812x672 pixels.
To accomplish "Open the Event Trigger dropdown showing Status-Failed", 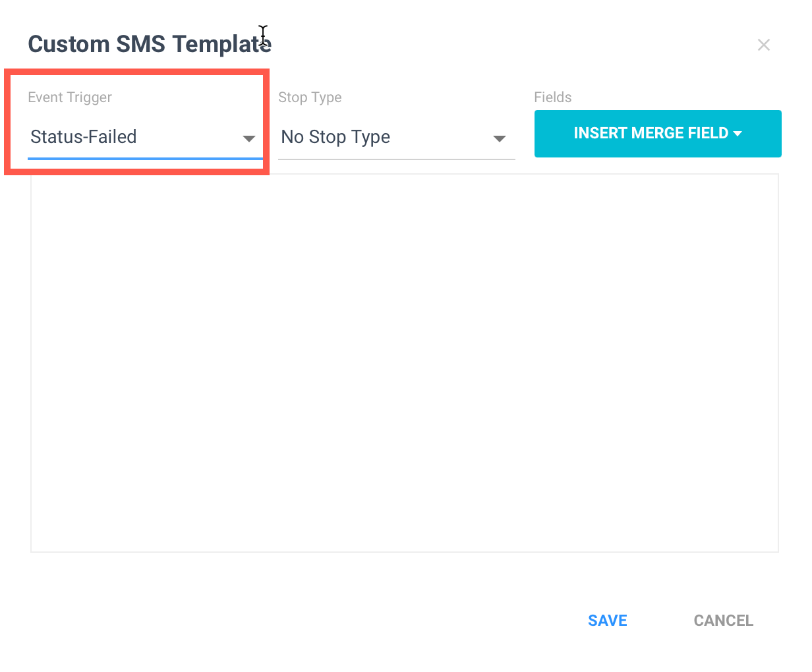I will 145,137.
